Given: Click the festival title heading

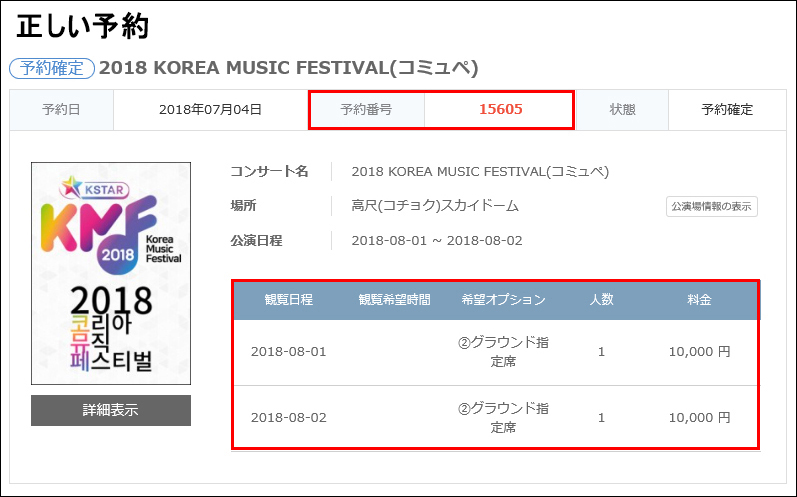Looking at the screenshot, I should 289,68.
